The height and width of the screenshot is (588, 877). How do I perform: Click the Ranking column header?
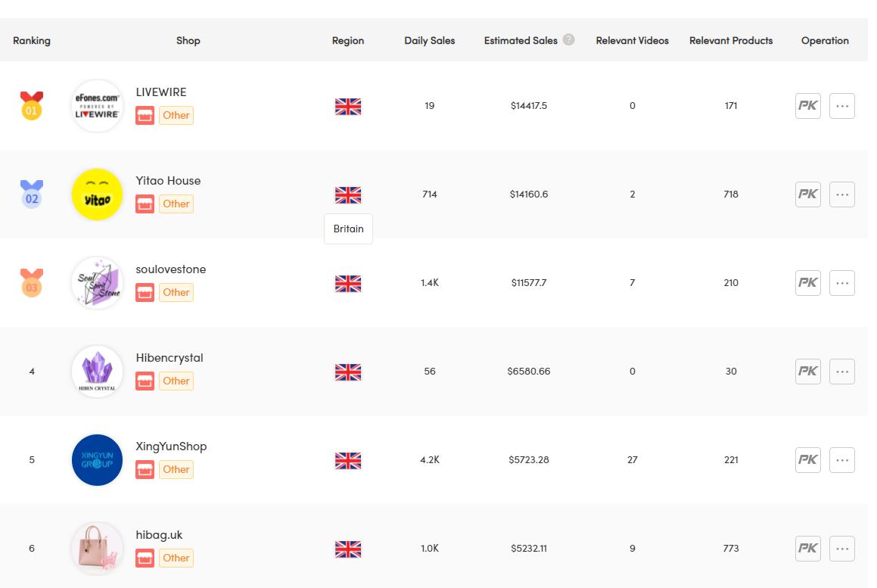coord(31,40)
